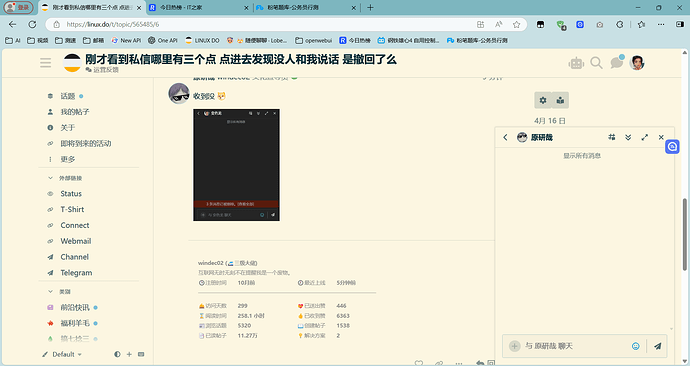This screenshot has width=690, height=366.
Task: Click the address bar URL
Action: click(x=113, y=25)
